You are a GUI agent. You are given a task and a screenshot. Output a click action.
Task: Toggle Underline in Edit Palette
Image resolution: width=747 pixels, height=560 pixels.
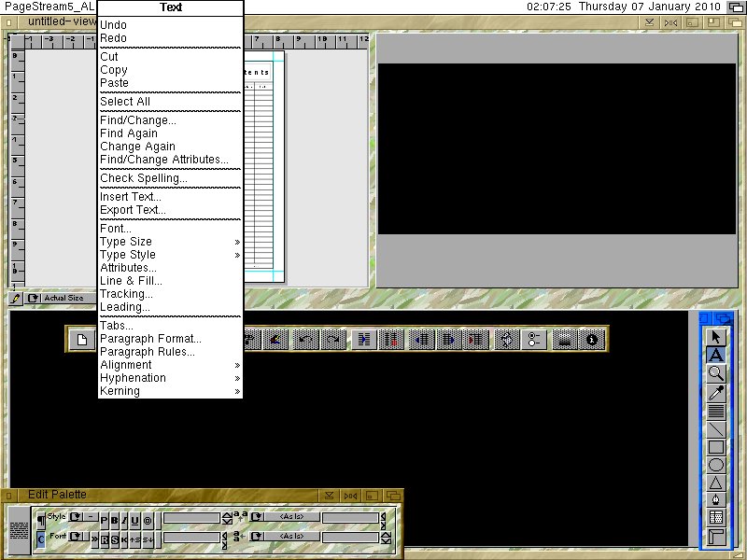(135, 520)
